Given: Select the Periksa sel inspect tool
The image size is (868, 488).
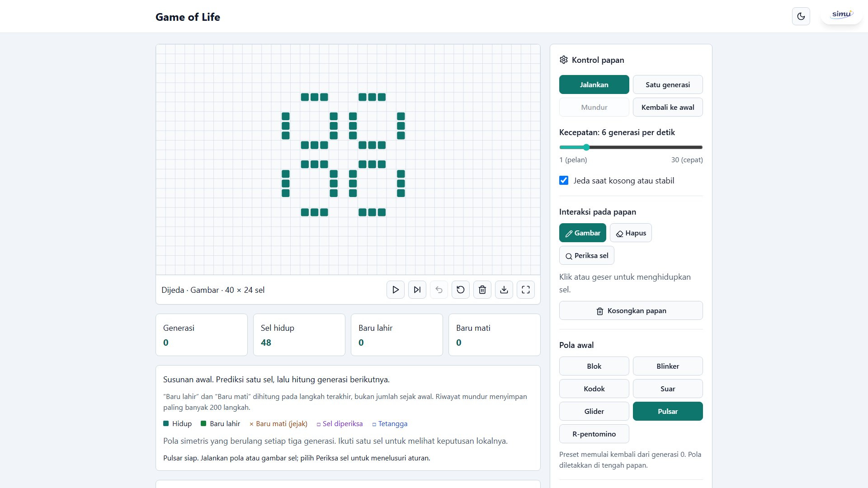Looking at the screenshot, I should [x=587, y=255].
